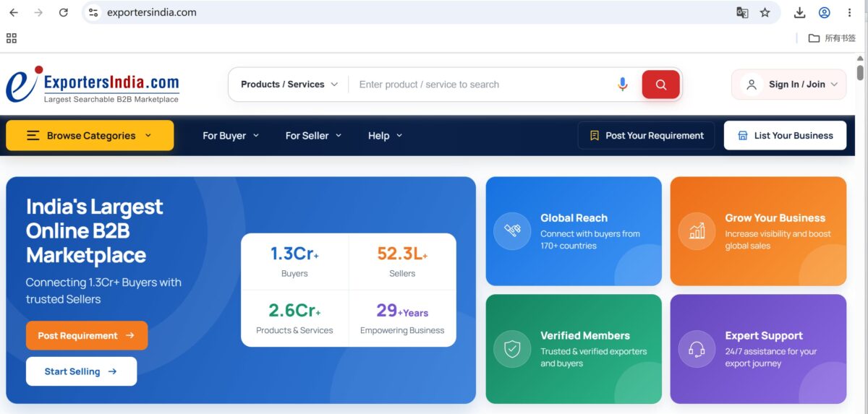Image resolution: width=868 pixels, height=414 pixels.
Task: Expand the Browse Categories menu
Action: 90,135
